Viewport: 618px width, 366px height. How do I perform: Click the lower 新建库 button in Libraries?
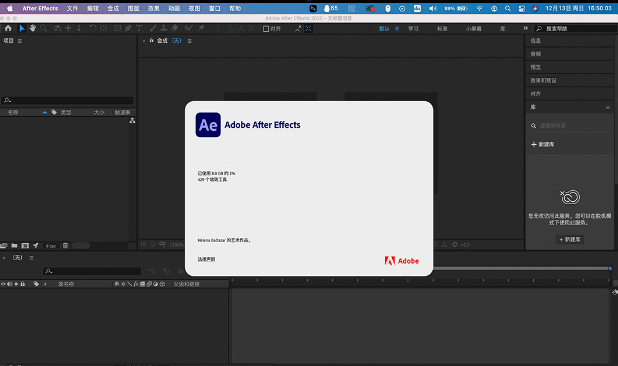tap(570, 239)
